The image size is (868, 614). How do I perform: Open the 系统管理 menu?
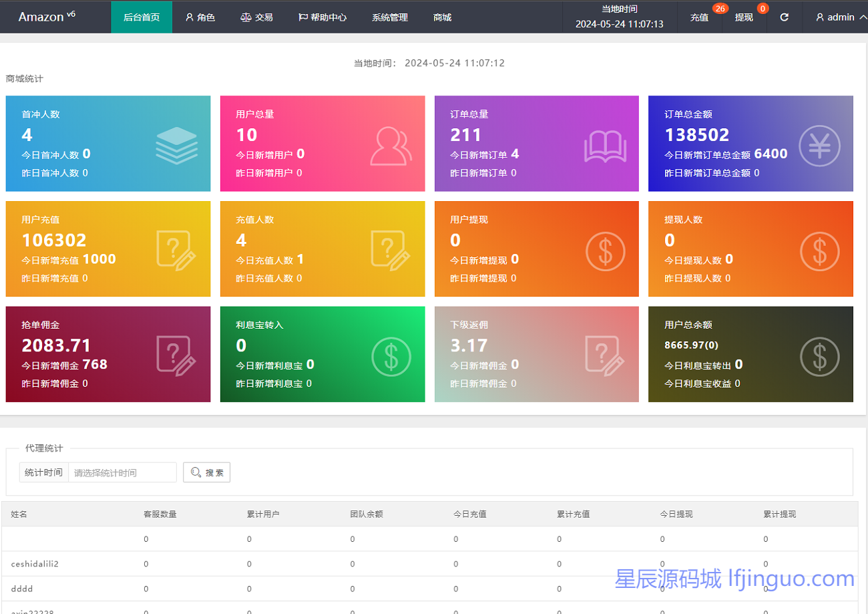(x=390, y=17)
